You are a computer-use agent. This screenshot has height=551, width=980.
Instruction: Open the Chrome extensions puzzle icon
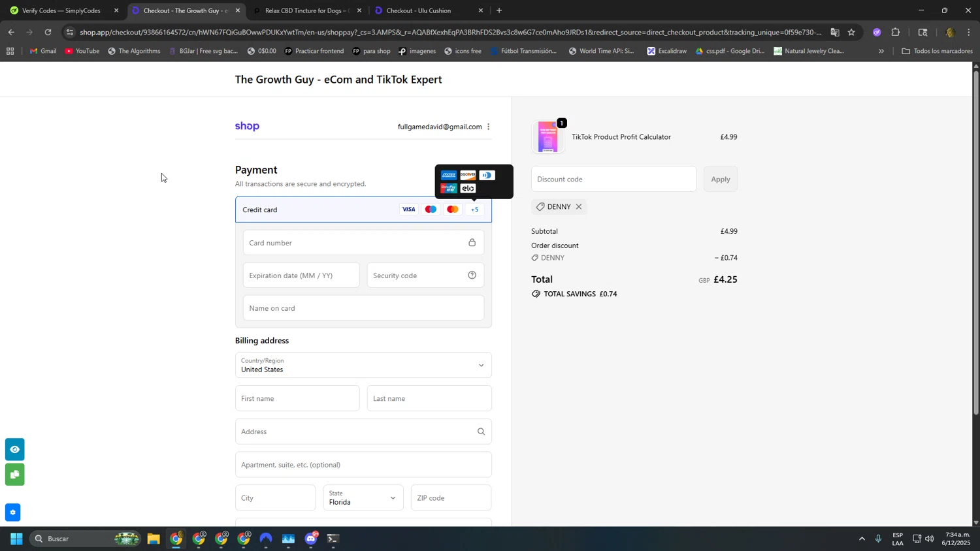point(896,32)
